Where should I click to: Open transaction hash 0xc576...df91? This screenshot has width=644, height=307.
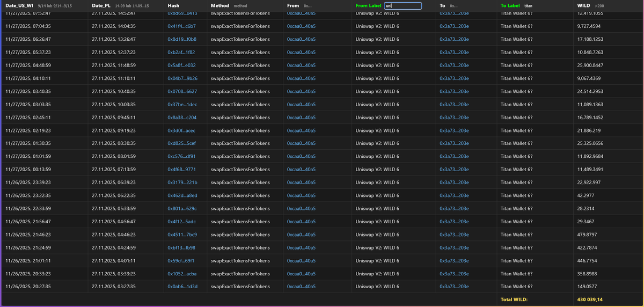coord(182,156)
